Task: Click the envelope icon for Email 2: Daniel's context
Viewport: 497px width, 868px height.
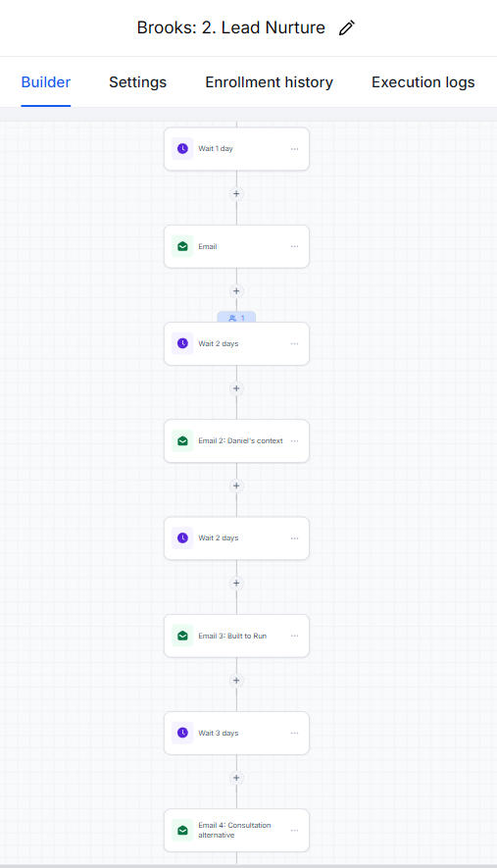Action: pos(182,441)
